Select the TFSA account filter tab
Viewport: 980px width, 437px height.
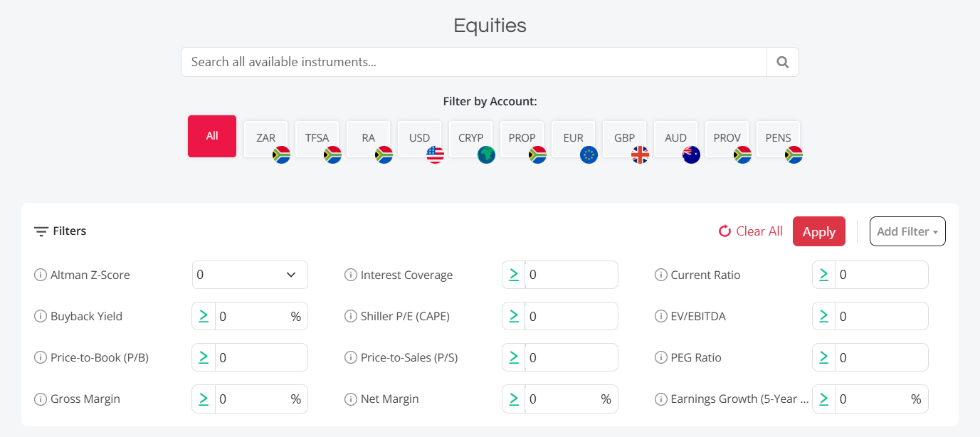pyautogui.click(x=317, y=139)
